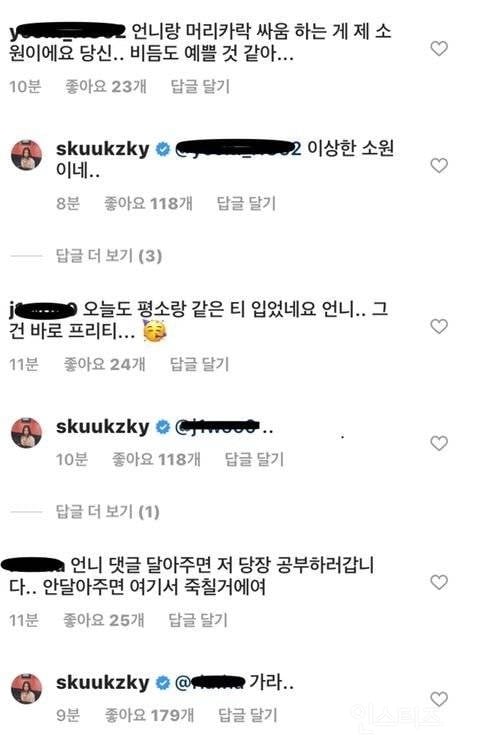Like skuukzky's reply posted 10분 ago
The height and width of the screenshot is (756, 480).
(x=439, y=443)
